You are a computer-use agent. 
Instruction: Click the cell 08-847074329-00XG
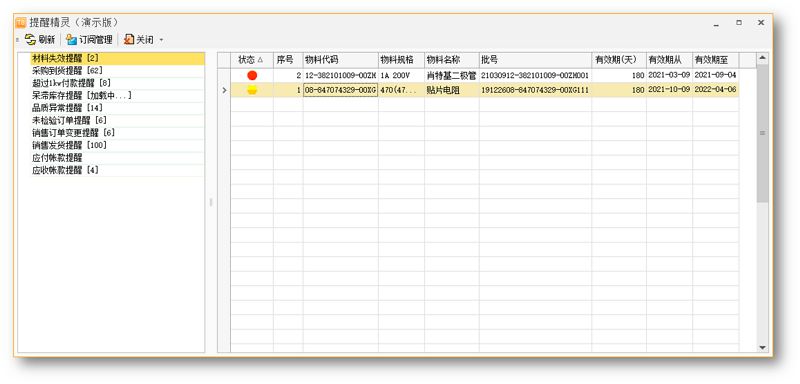(340, 90)
